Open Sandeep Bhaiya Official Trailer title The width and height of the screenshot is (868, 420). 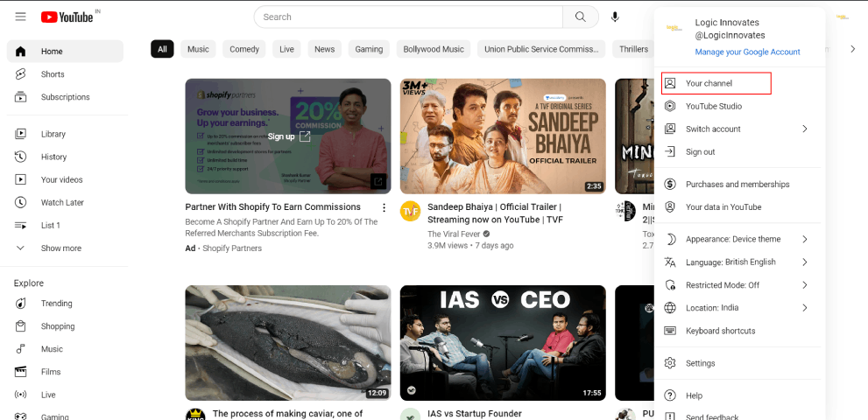point(495,213)
